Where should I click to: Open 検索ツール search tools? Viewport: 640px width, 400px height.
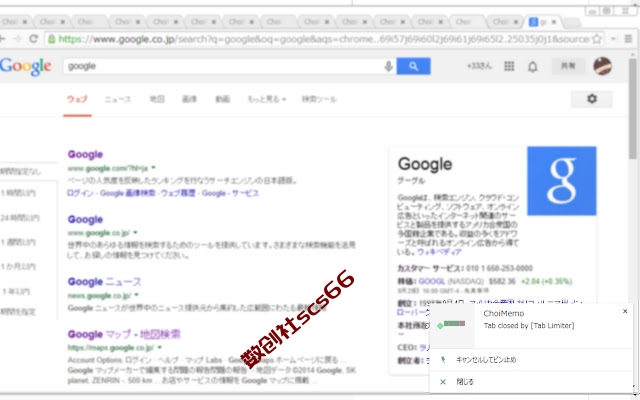coord(319,99)
